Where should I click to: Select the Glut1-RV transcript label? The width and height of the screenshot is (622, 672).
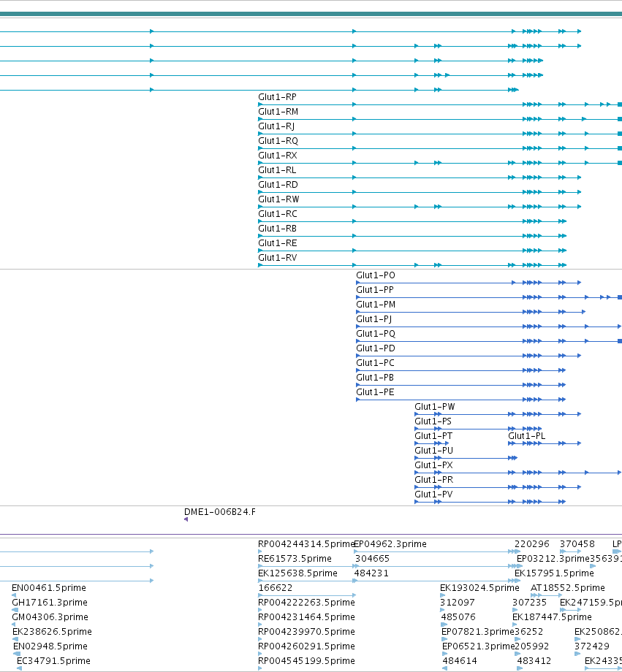tap(278, 258)
